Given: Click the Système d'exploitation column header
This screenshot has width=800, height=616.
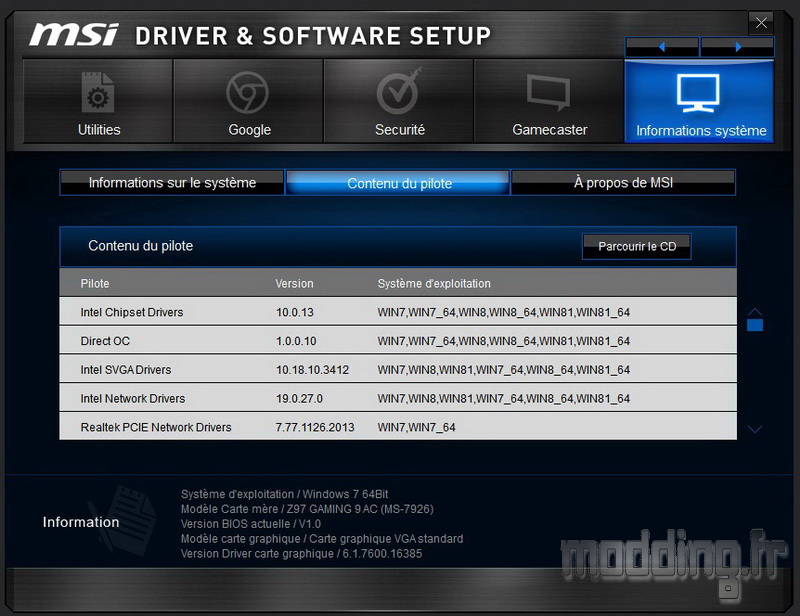Looking at the screenshot, I should tap(434, 283).
